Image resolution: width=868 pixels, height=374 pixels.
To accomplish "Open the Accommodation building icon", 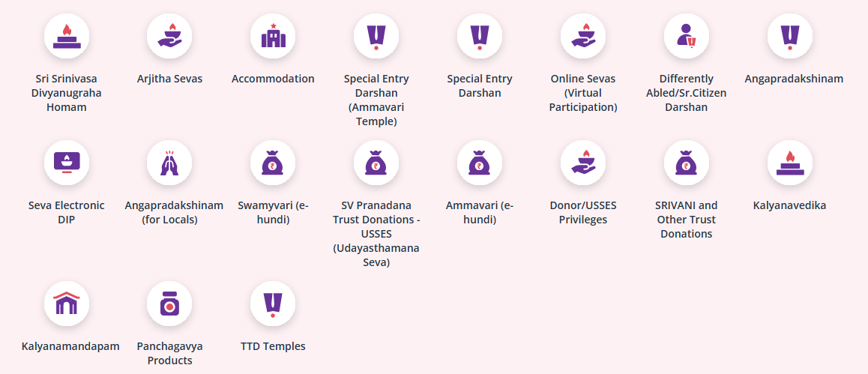I will pyautogui.click(x=273, y=36).
